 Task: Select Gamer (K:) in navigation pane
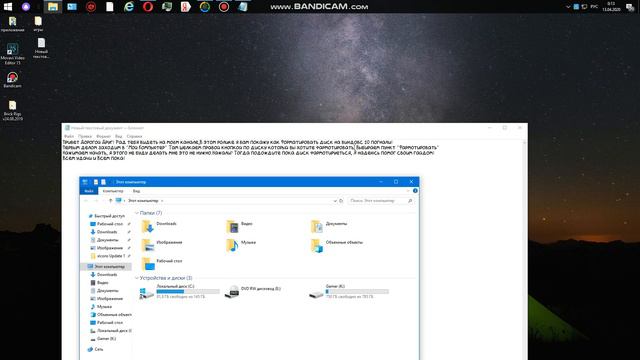[x=104, y=339]
